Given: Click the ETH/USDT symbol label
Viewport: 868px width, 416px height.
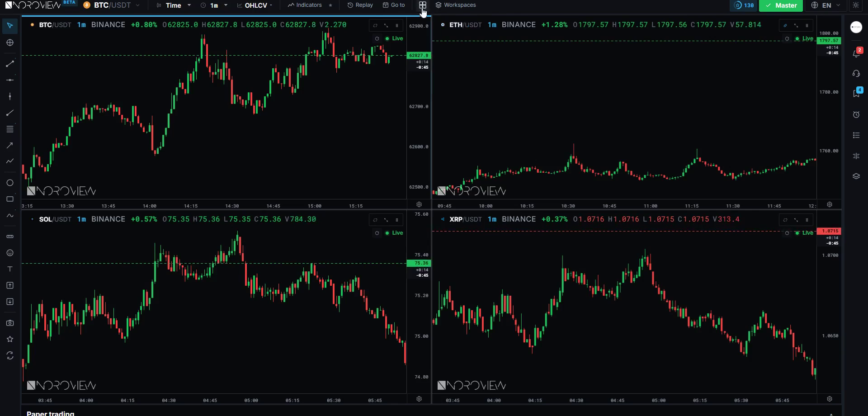Looking at the screenshot, I should click(466, 25).
